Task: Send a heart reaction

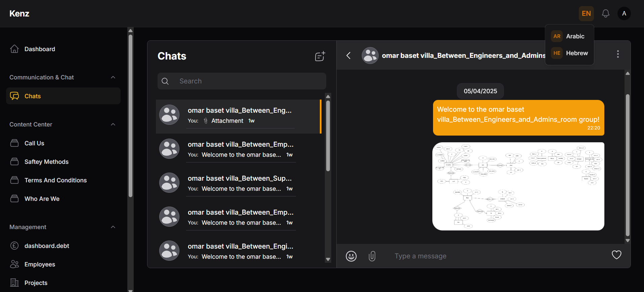Action: pyautogui.click(x=616, y=255)
